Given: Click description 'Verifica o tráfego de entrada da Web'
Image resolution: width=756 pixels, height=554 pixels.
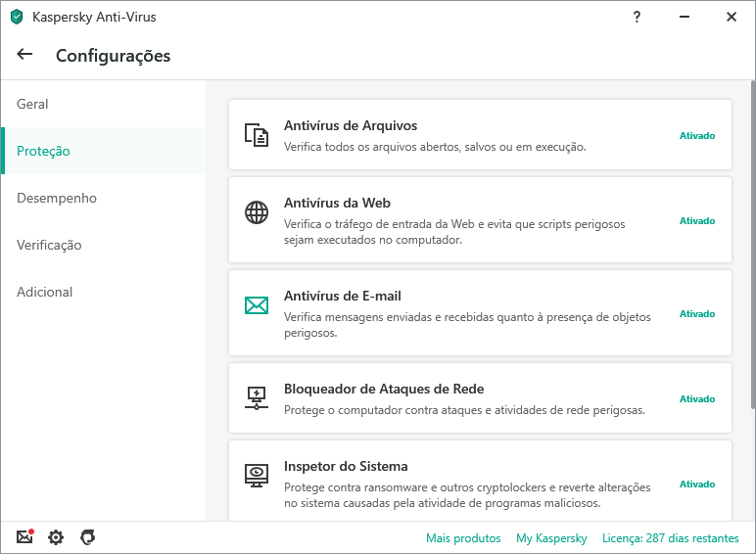Looking at the screenshot, I should click(454, 232).
